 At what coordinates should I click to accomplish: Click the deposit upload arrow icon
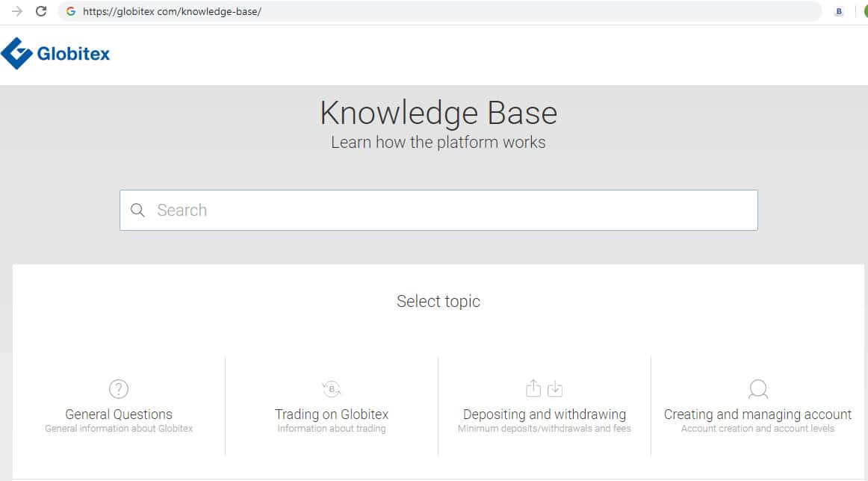click(x=533, y=388)
